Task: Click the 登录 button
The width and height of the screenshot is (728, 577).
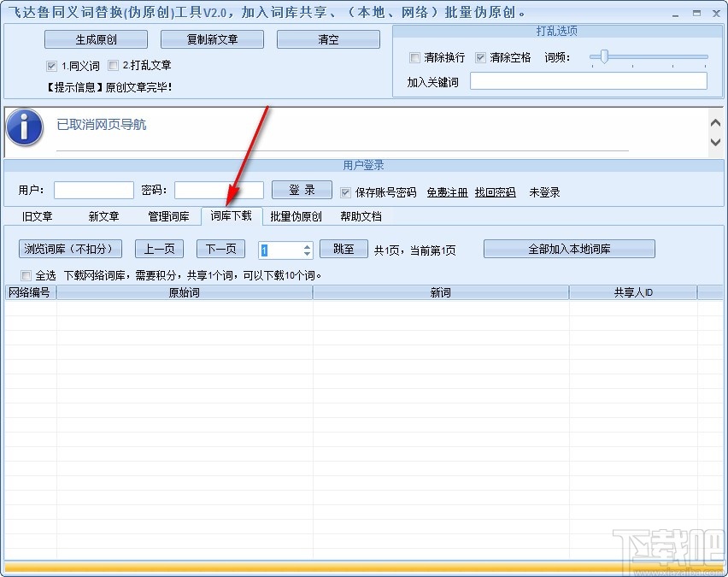Action: coord(302,190)
